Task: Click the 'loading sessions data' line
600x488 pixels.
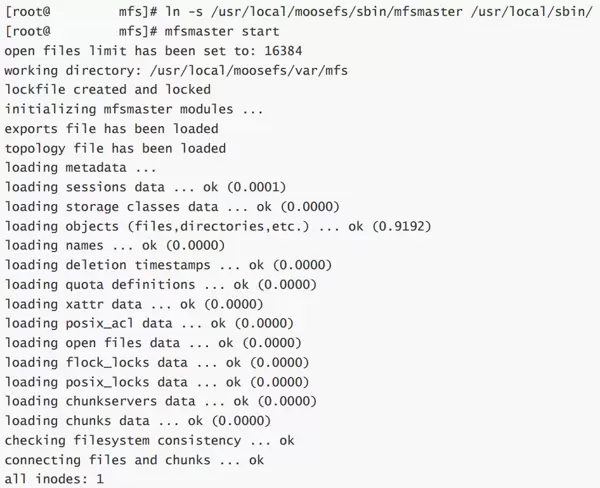Action: pyautogui.click(x=145, y=187)
